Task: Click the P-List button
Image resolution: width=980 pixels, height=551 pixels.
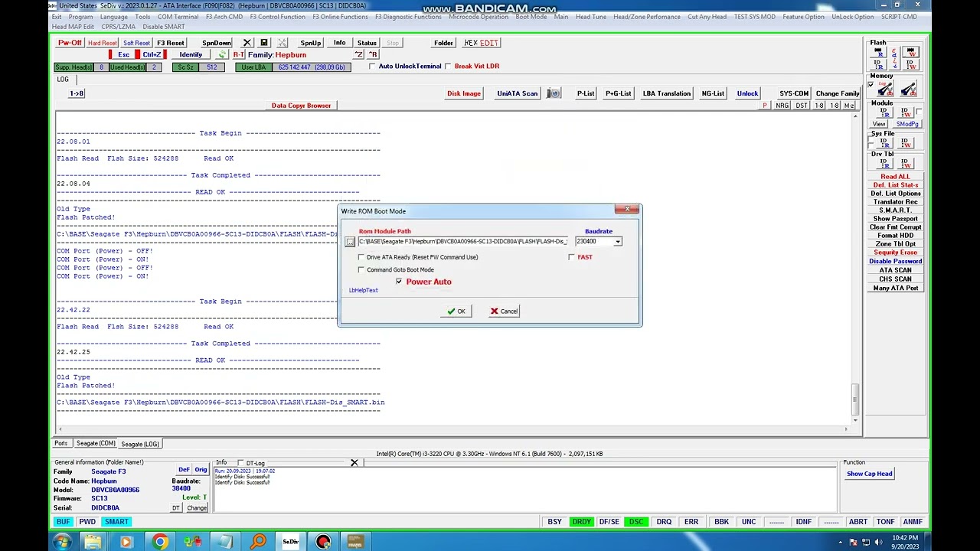Action: pos(586,93)
